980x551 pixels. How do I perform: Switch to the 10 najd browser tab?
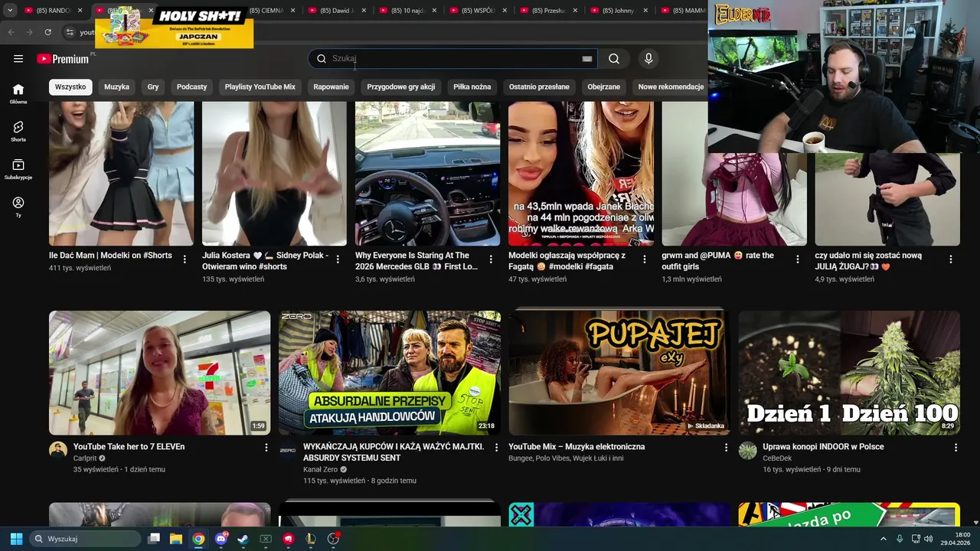[x=407, y=11]
